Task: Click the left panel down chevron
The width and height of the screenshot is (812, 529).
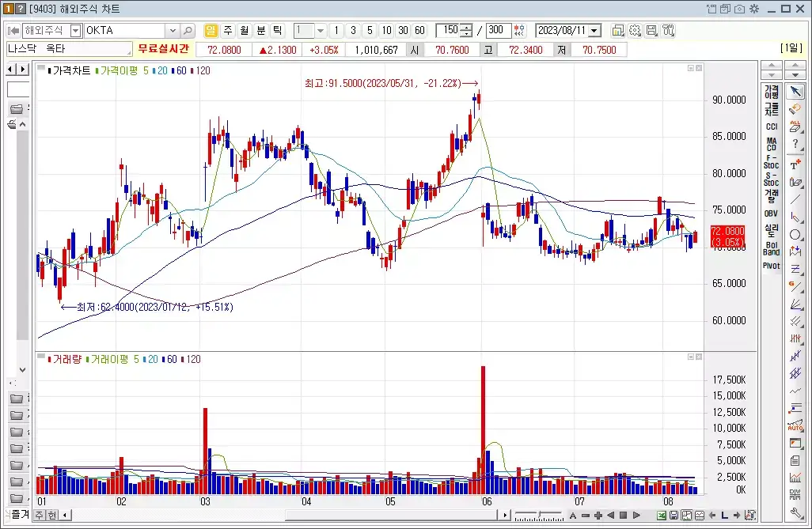Action: click(22, 369)
